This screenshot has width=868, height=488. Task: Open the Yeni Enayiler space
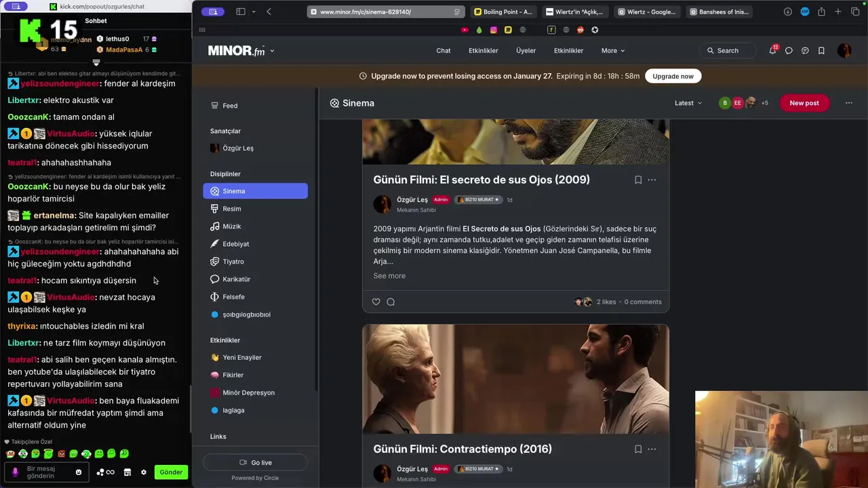click(x=256, y=357)
